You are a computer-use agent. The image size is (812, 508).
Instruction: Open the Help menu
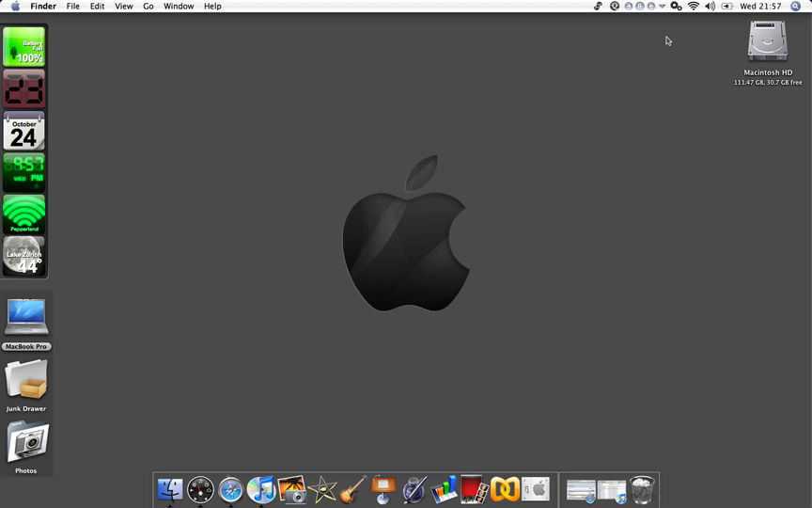[212, 7]
